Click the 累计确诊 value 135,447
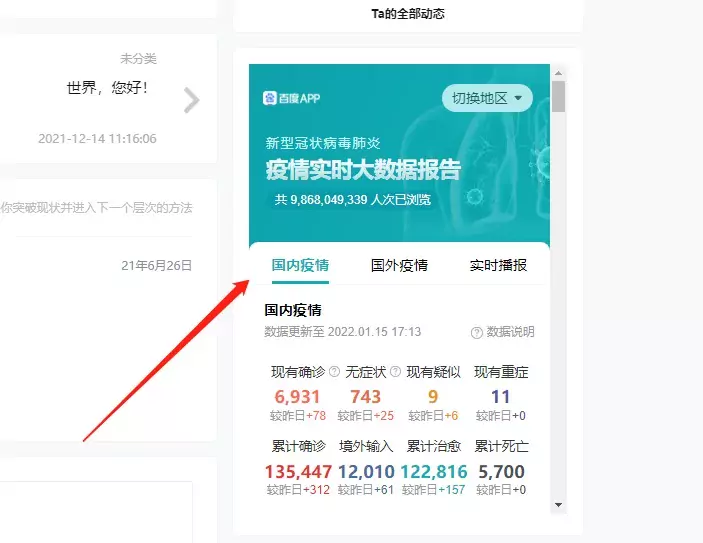703x543 pixels. point(298,472)
